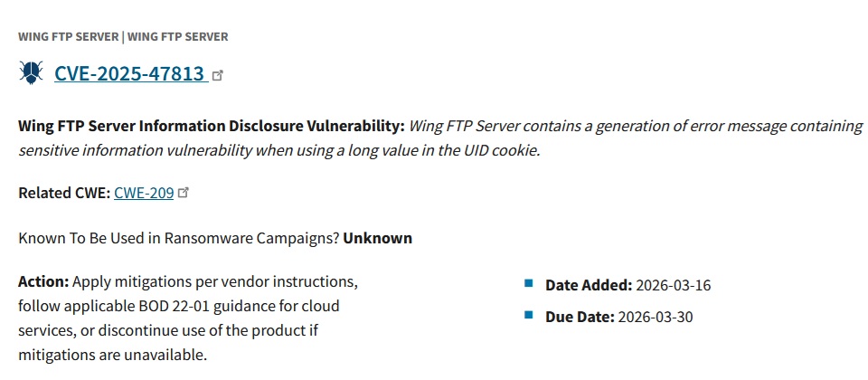Click the Date Added label
Viewport: 868px width, 380px height.
tap(589, 285)
